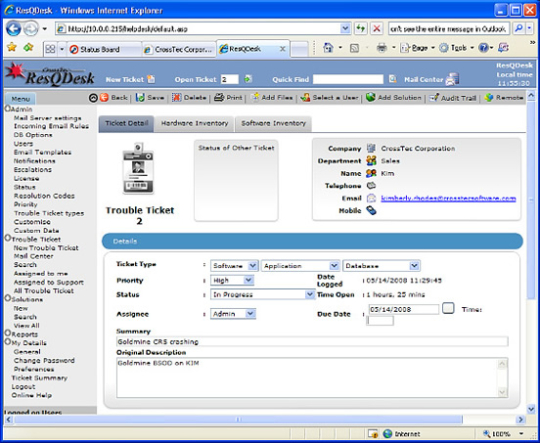
Task: Open the Mail Center mailbox icon
Action: [x=452, y=79]
